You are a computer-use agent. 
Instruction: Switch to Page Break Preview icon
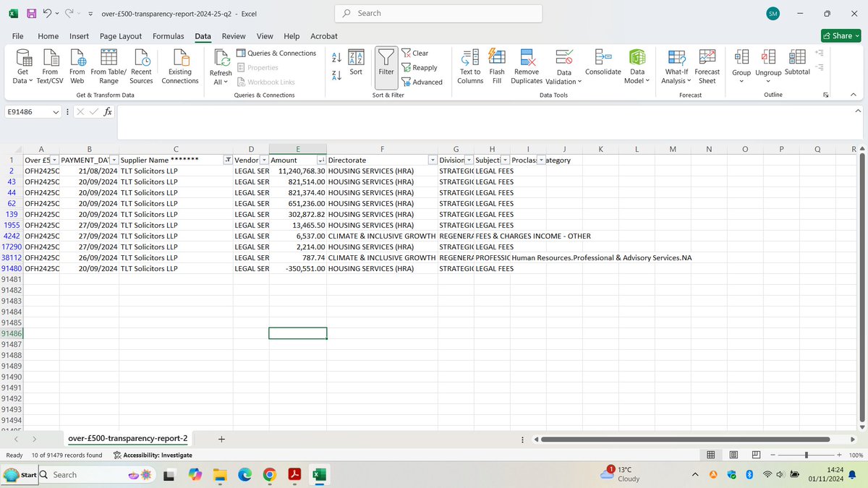[756, 455]
